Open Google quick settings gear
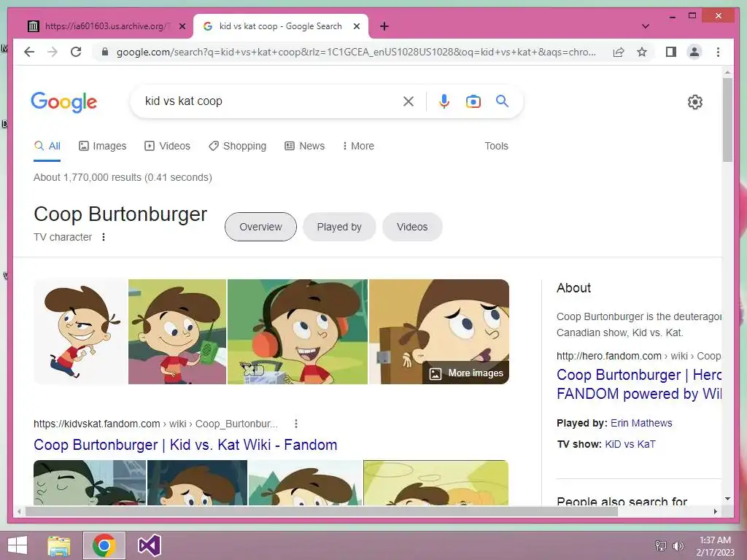This screenshot has width=747, height=560. pyautogui.click(x=695, y=101)
